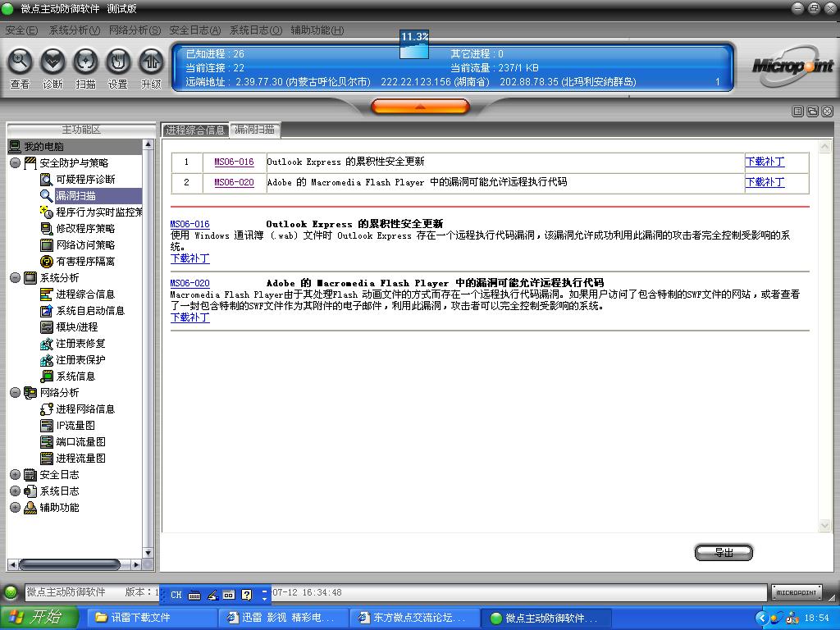The image size is (840, 630).
Task: Expand the 安全日志 tree node
Action: (15, 475)
